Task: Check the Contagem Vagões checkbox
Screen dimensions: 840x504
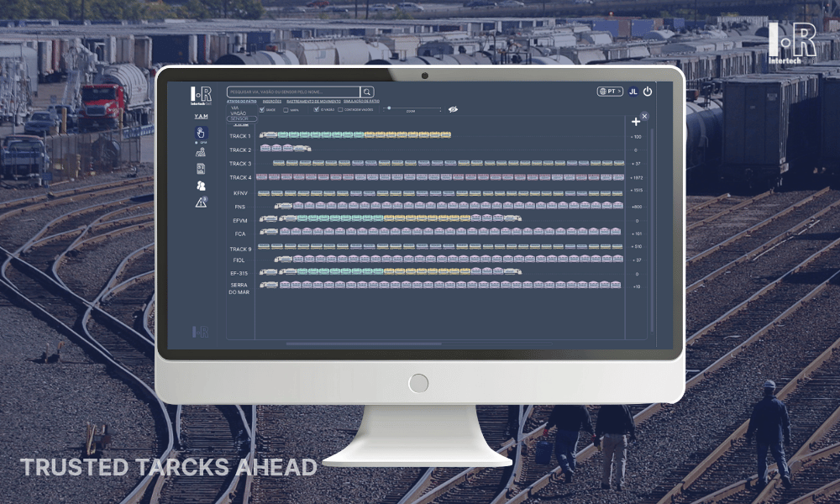Action: [340, 110]
